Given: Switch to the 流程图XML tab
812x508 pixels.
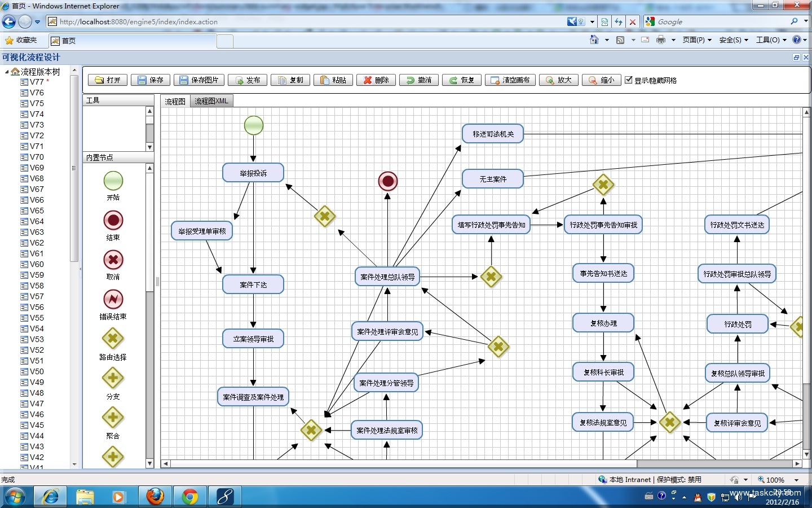Looking at the screenshot, I should pos(211,101).
